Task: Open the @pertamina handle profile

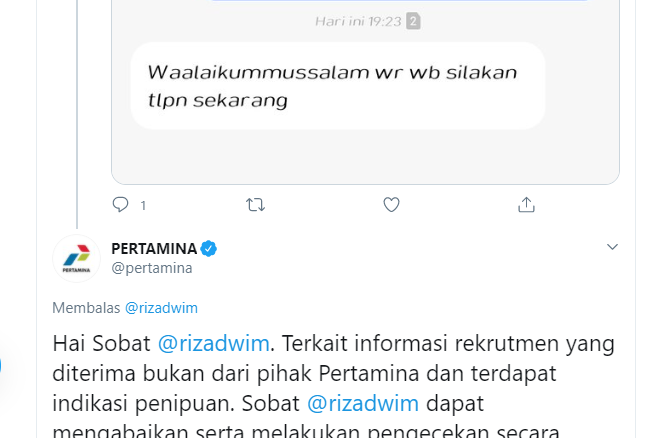Action: point(152,268)
